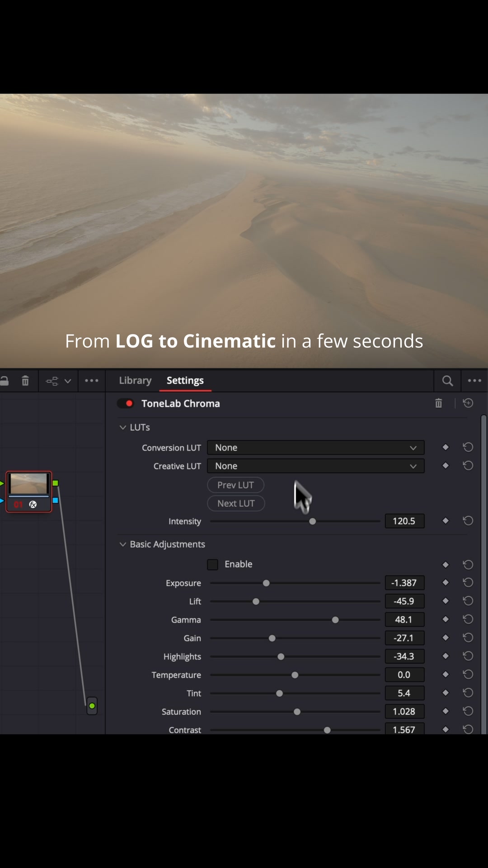Screen dimensions: 488x868
Task: Click the settings panel vertical scrollbar
Action: click(483, 574)
